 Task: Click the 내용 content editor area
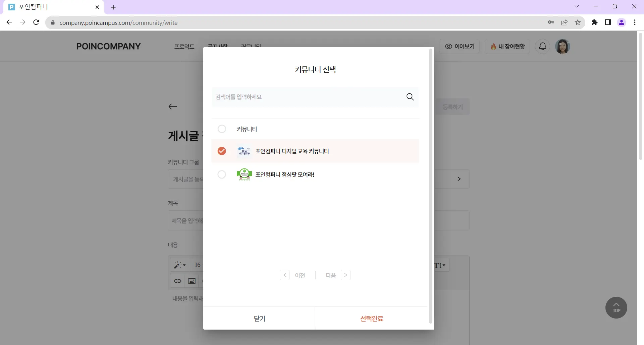pos(319,317)
